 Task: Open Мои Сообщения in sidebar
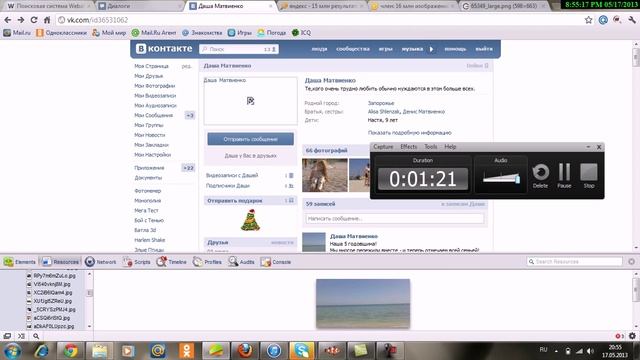click(x=153, y=116)
